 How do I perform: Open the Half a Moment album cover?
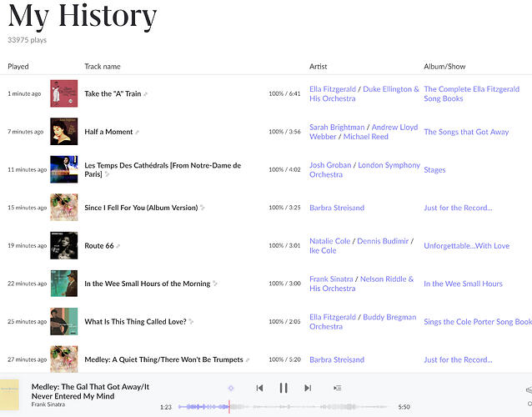pos(63,131)
